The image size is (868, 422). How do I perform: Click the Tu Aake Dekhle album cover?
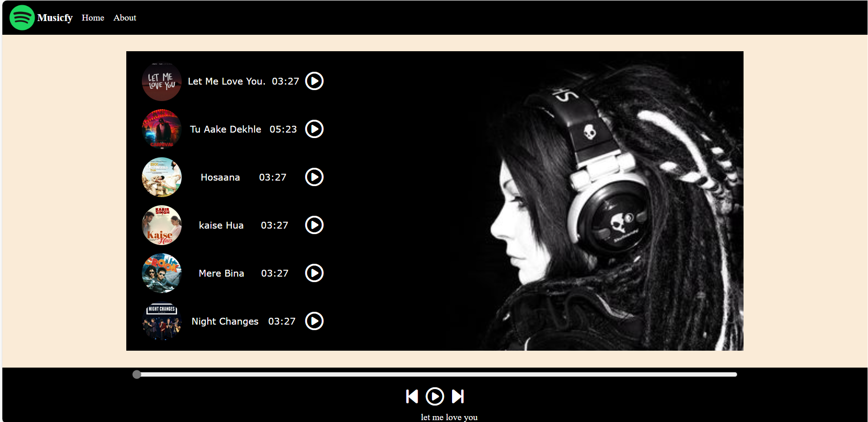click(x=162, y=129)
